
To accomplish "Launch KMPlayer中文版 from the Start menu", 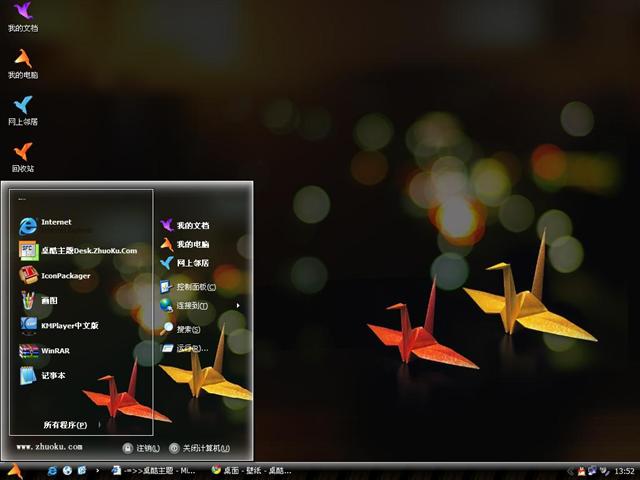I will (x=59, y=325).
